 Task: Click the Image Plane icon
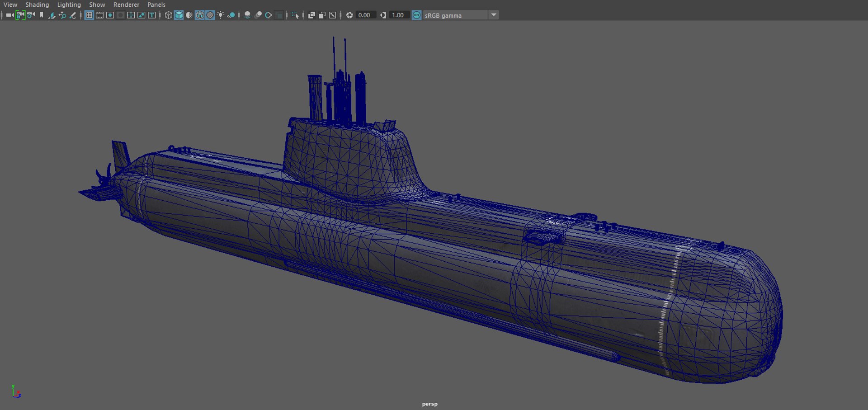(x=52, y=15)
